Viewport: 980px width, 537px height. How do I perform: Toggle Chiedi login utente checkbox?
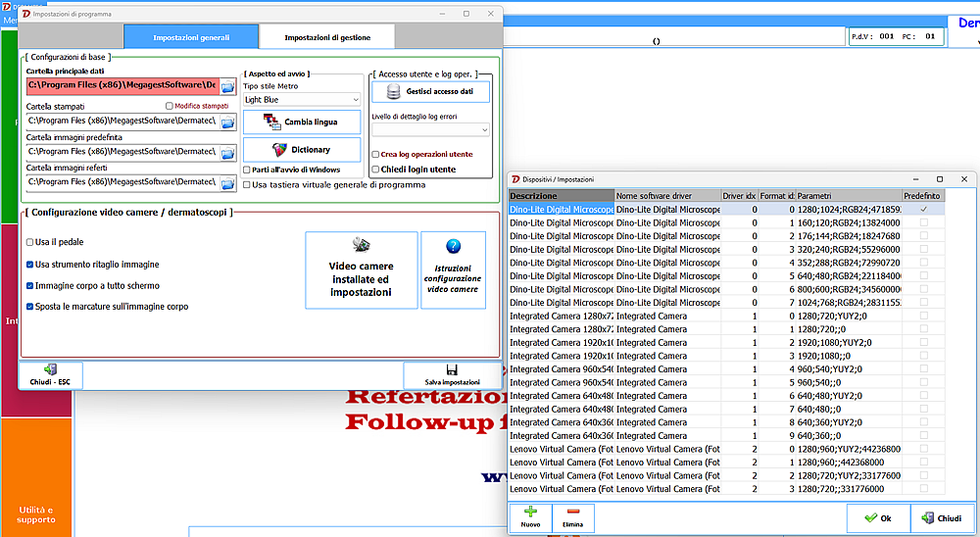pyautogui.click(x=375, y=170)
